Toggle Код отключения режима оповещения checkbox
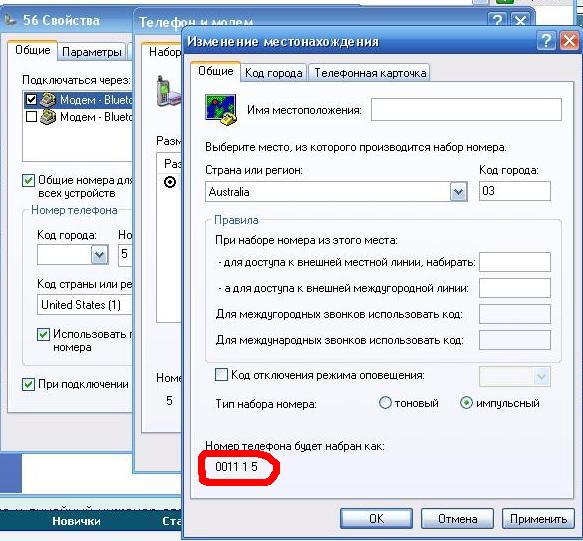The width and height of the screenshot is (583, 541). pos(221,374)
